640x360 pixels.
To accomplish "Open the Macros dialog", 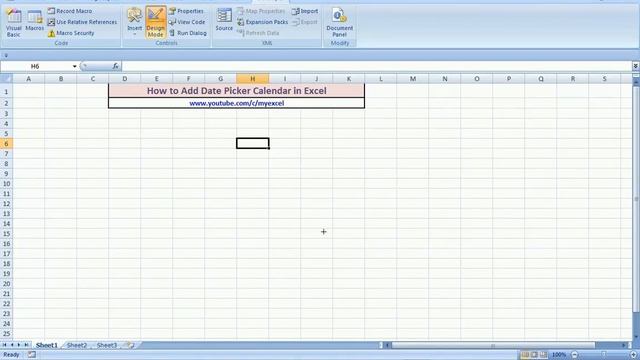I will [x=35, y=20].
